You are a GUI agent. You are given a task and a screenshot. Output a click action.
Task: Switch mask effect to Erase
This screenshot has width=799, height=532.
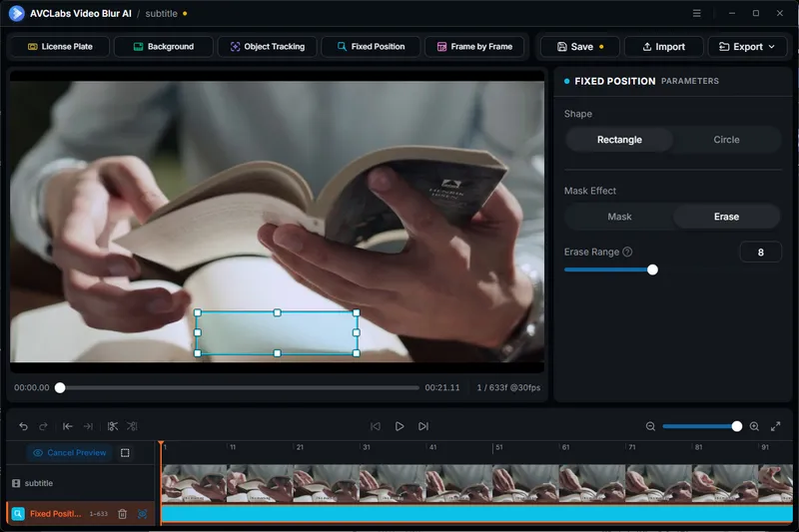pos(726,217)
